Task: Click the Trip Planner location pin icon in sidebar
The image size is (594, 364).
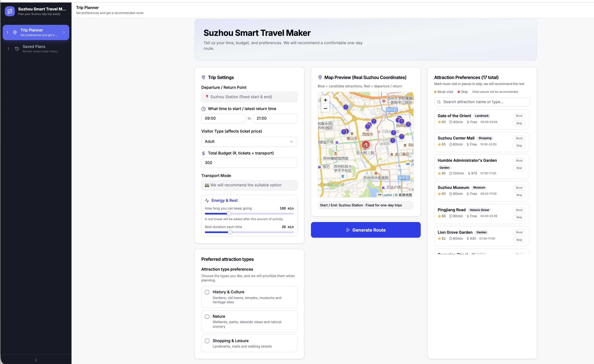Action: [15, 32]
